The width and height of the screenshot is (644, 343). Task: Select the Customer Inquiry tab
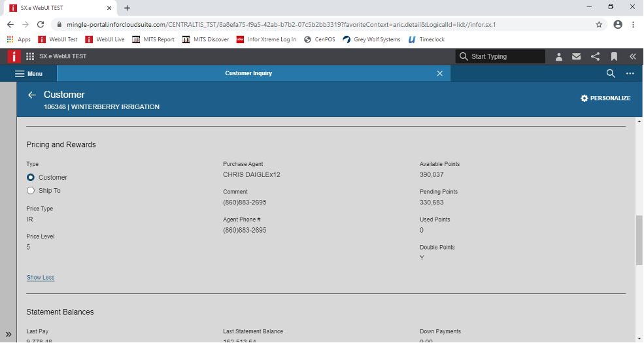(248, 73)
